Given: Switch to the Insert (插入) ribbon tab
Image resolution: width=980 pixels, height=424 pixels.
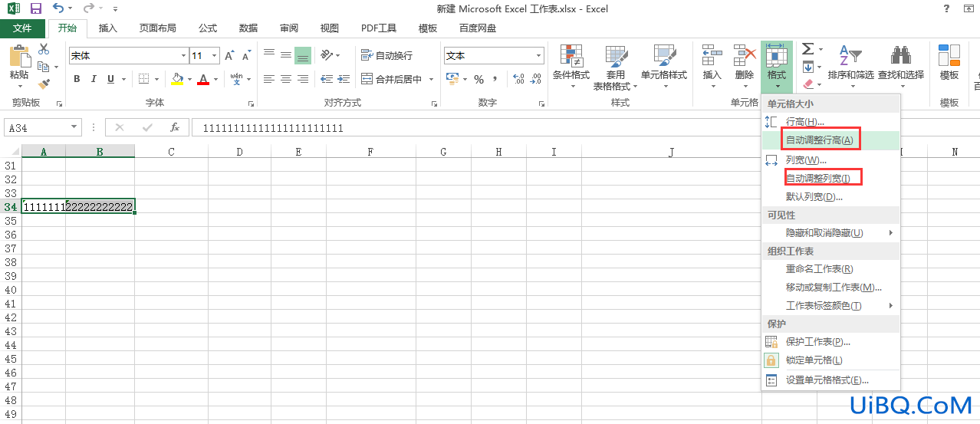Looking at the screenshot, I should click(108, 28).
